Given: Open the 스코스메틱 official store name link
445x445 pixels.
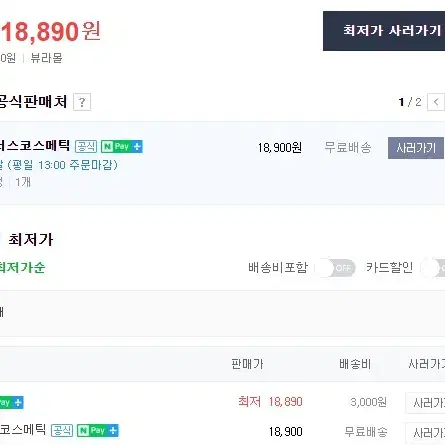Looking at the screenshot, I should point(35,146).
